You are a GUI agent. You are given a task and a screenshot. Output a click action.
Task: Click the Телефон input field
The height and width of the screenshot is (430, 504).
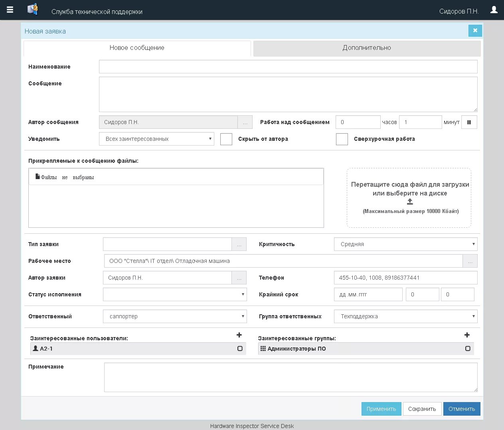tap(405, 278)
